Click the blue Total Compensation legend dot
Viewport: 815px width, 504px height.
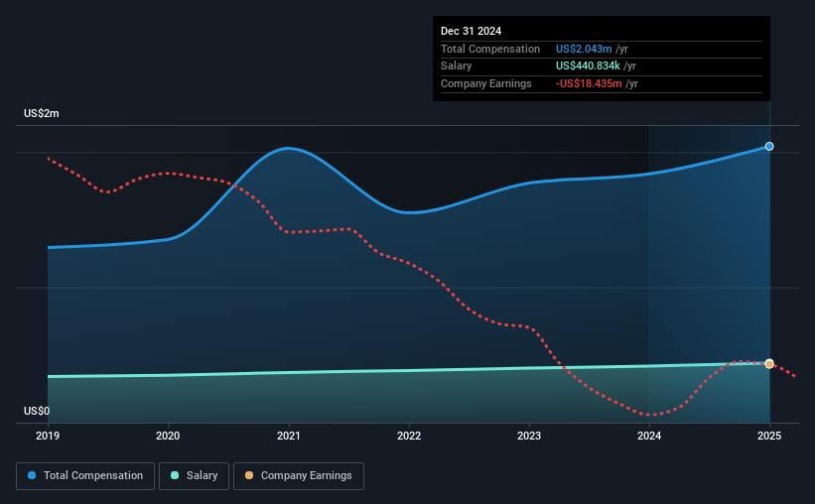32,475
